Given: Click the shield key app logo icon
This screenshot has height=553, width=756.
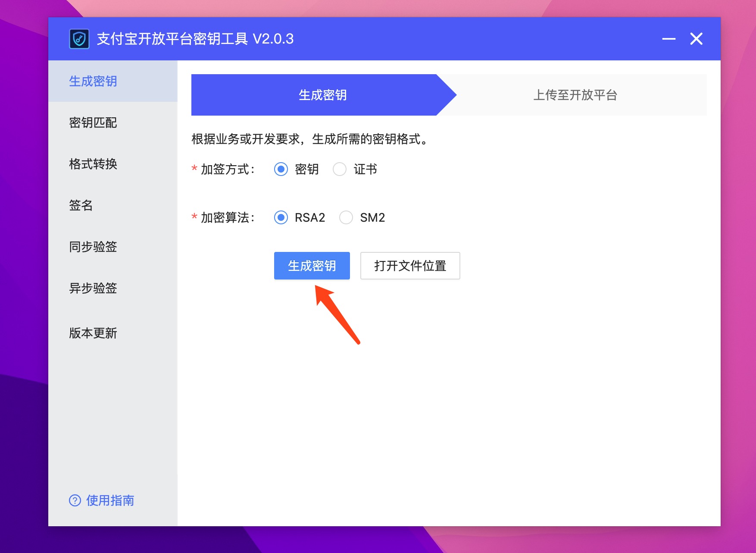Looking at the screenshot, I should [79, 39].
